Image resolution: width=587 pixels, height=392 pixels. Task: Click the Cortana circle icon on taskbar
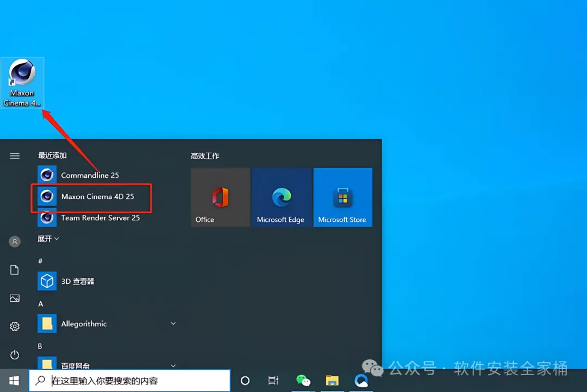pyautogui.click(x=245, y=381)
